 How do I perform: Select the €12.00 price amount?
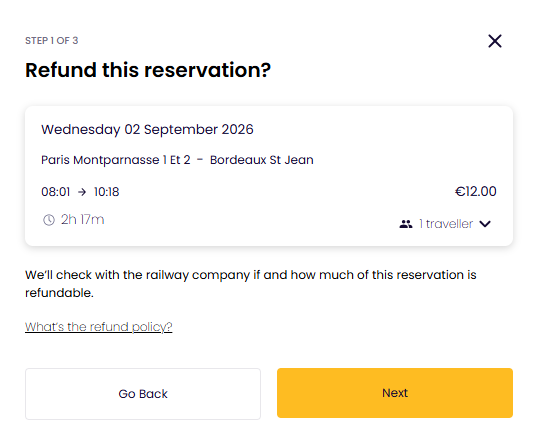475,191
